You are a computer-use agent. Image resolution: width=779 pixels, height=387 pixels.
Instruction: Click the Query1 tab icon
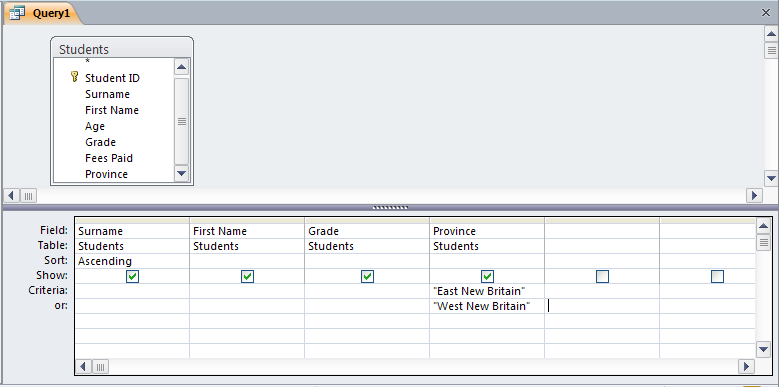point(17,13)
